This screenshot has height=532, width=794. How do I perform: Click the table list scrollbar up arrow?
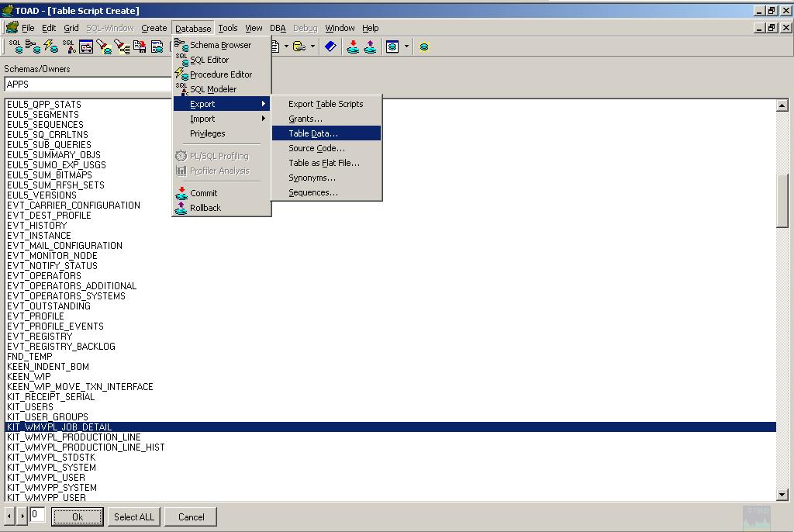[782, 105]
